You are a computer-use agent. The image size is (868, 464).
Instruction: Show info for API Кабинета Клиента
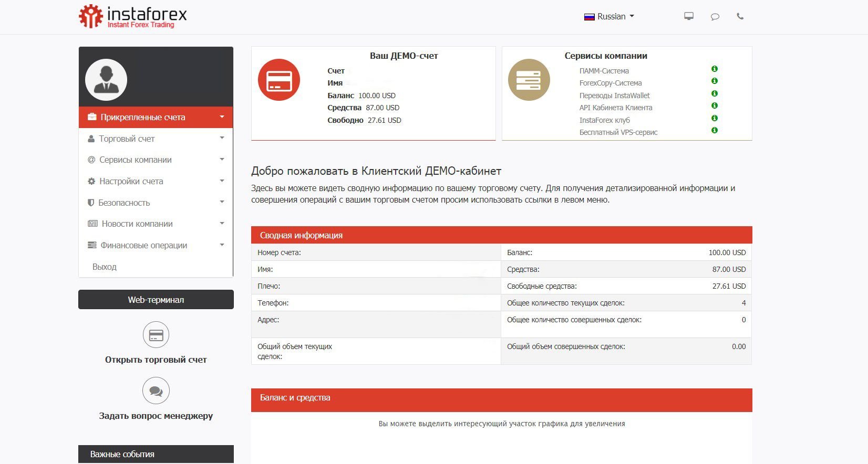(715, 106)
